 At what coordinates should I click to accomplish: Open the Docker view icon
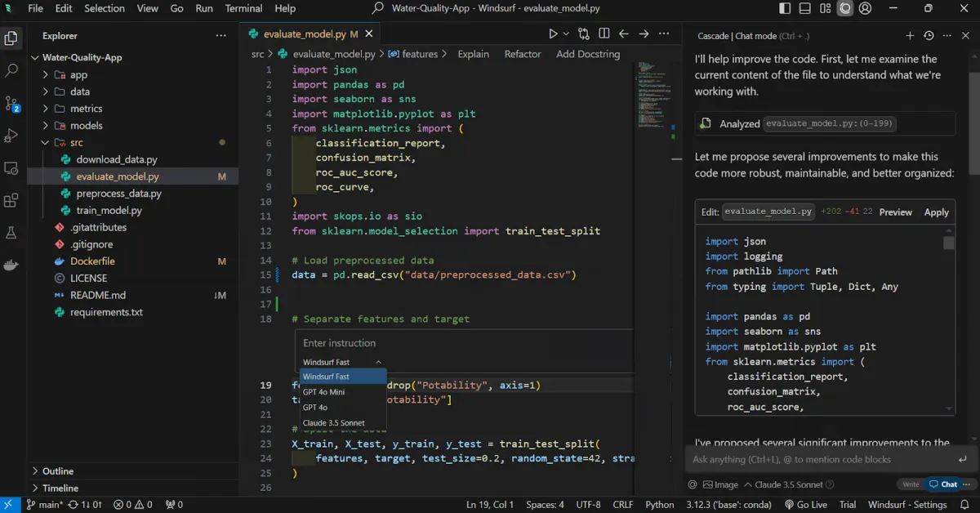click(11, 265)
